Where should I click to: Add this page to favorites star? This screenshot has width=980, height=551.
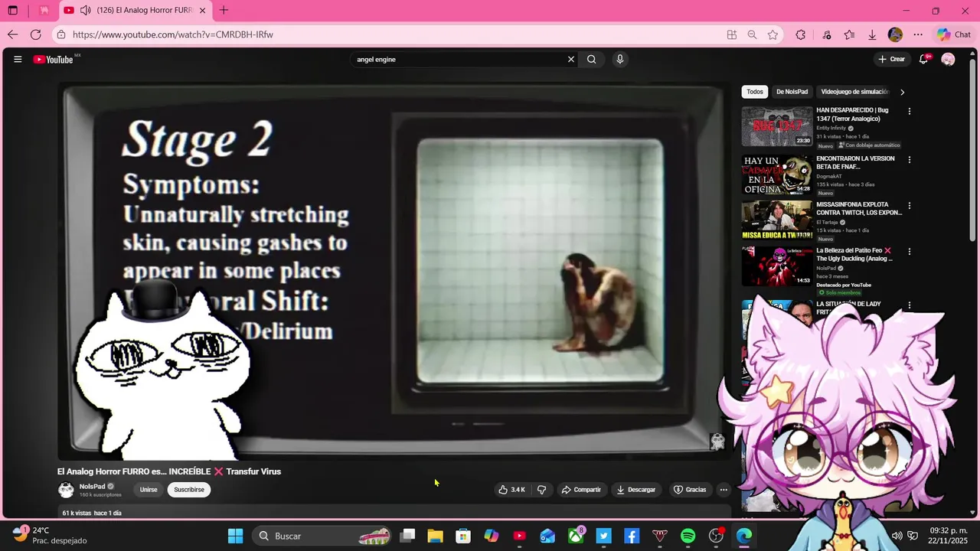coord(773,34)
